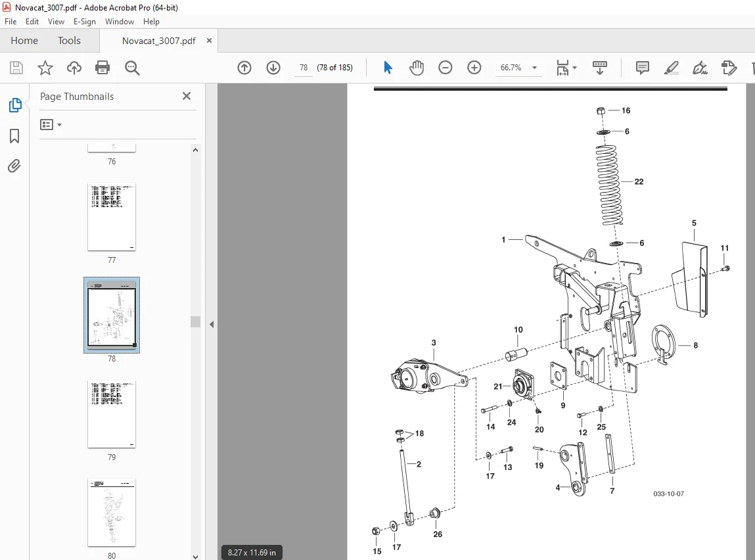This screenshot has height=560, width=755.
Task: Open the zoom level dropdown
Action: pos(534,68)
